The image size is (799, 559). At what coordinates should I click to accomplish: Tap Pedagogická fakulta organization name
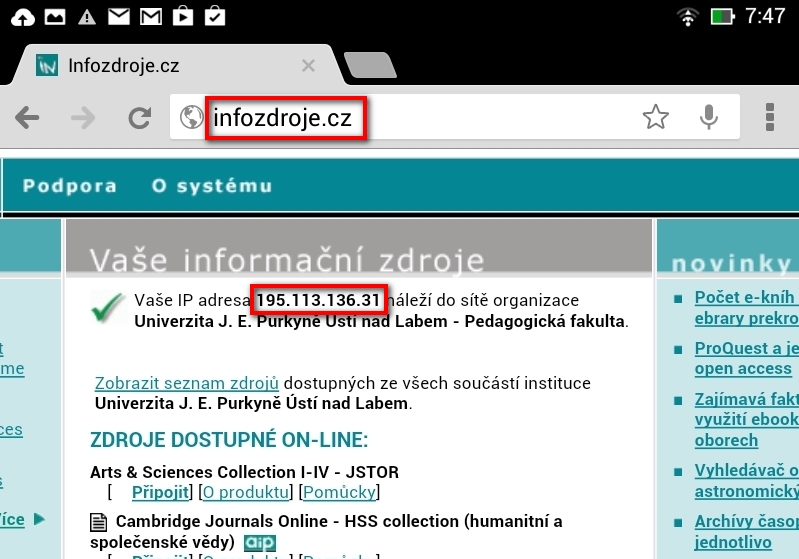click(544, 322)
